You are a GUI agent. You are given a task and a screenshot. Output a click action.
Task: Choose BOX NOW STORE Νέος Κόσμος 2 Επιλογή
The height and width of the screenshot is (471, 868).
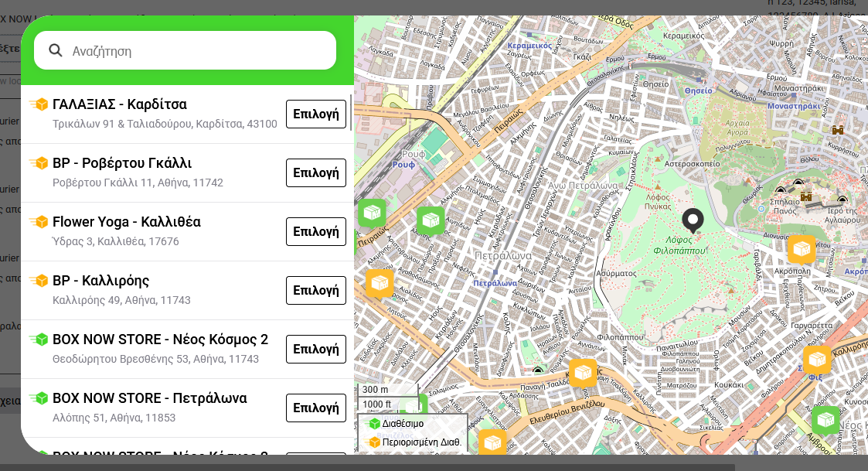tap(316, 349)
